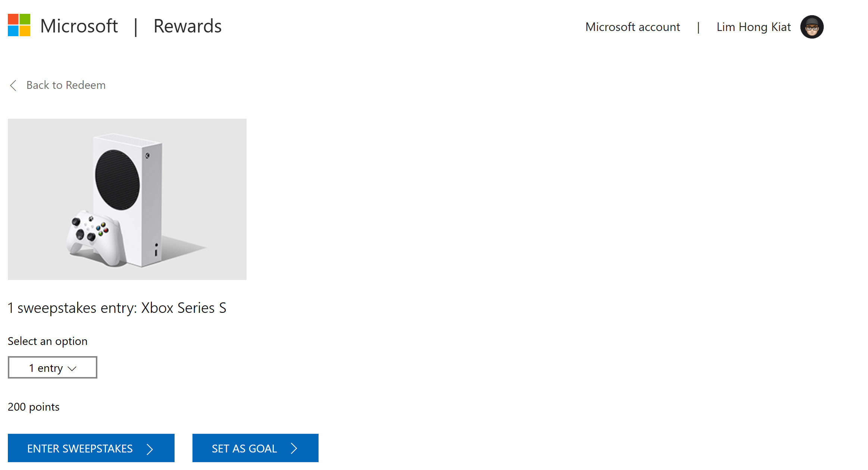
Task: Click the '1 sweepstakes entry: Xbox Series S' title
Action: [117, 308]
